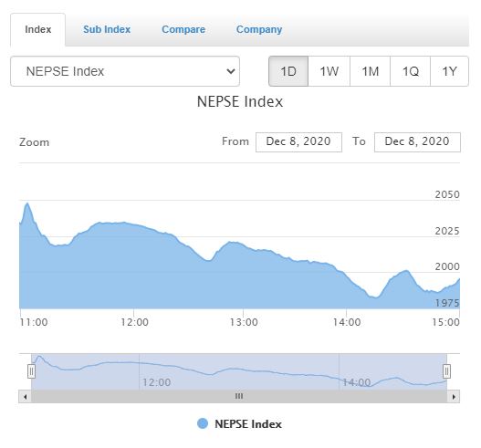Click the dropdown chevron arrow
This screenshot has height=448, width=481.
tap(231, 71)
